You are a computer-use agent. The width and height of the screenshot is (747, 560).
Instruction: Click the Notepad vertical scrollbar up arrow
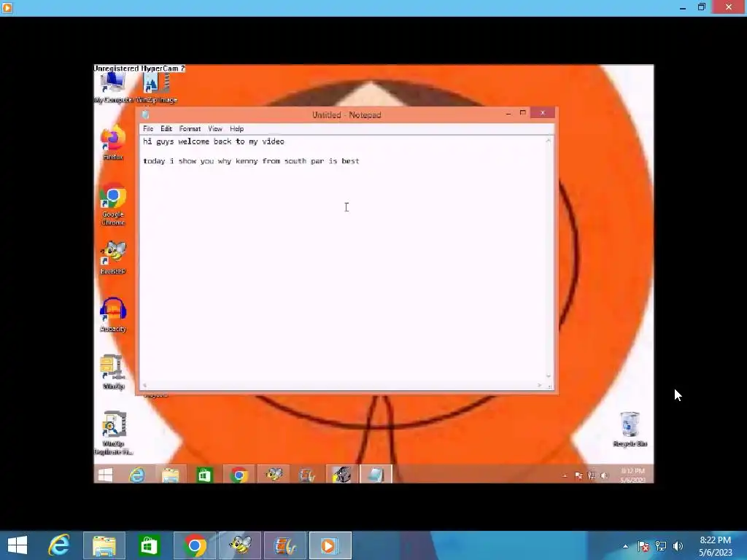pyautogui.click(x=549, y=141)
